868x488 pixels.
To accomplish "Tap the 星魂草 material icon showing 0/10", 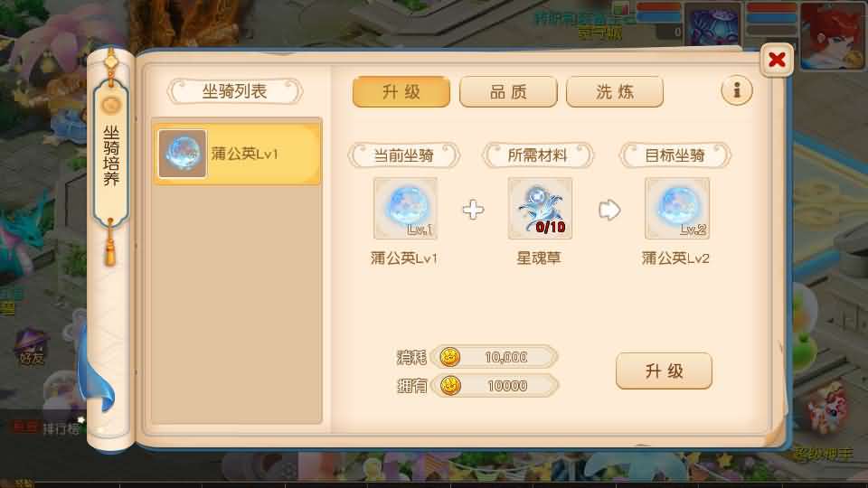I will pos(540,208).
